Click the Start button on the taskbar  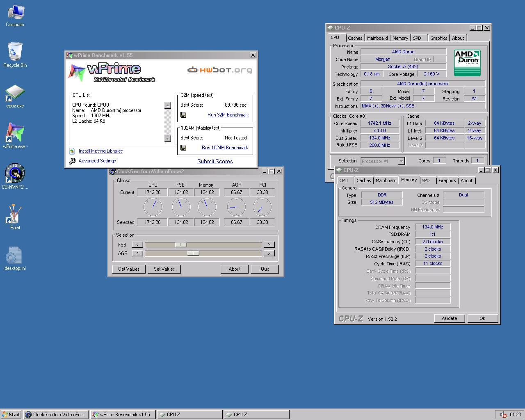11,415
